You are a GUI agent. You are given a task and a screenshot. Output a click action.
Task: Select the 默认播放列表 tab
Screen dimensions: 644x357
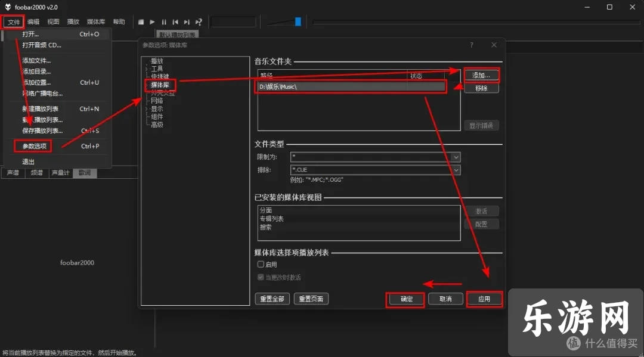point(178,35)
